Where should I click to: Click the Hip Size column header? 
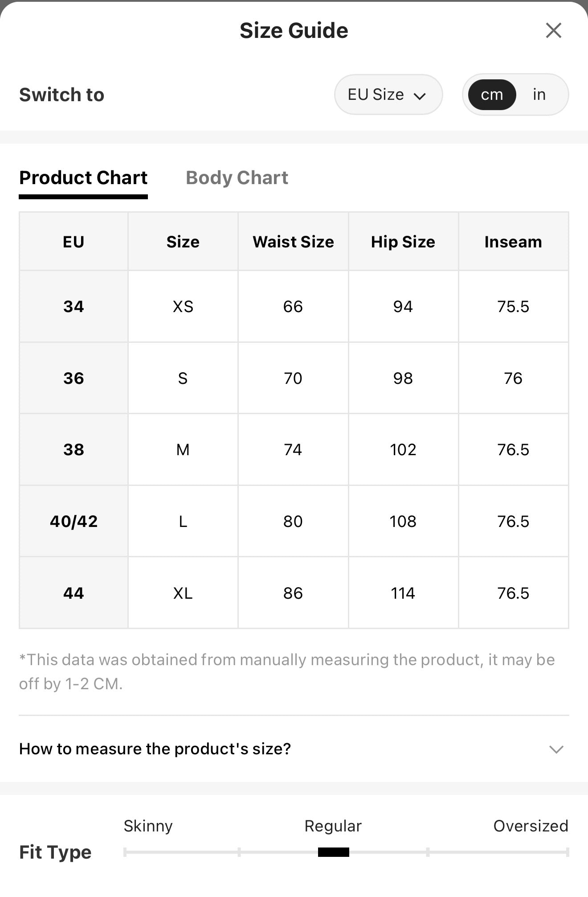(x=403, y=242)
